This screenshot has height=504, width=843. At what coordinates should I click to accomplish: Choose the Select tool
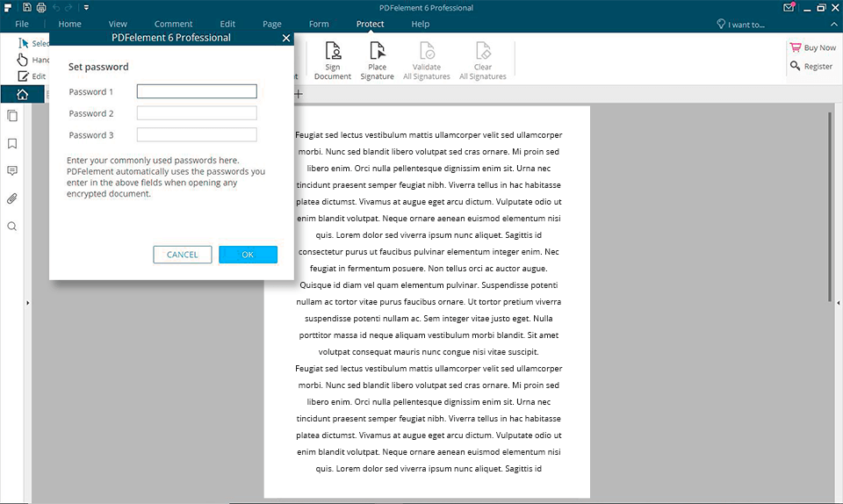click(33, 43)
